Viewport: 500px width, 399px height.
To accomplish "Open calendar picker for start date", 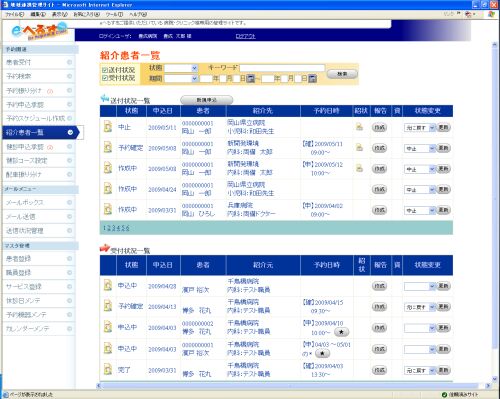I will (x=251, y=79).
